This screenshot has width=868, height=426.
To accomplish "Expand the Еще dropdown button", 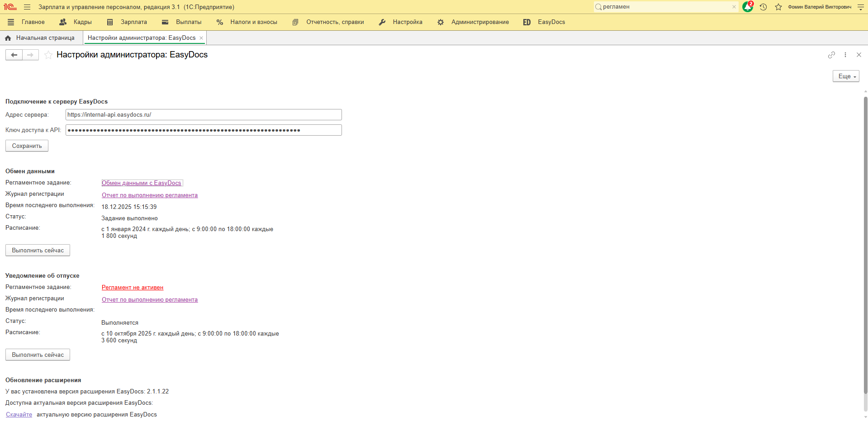I will click(x=845, y=76).
